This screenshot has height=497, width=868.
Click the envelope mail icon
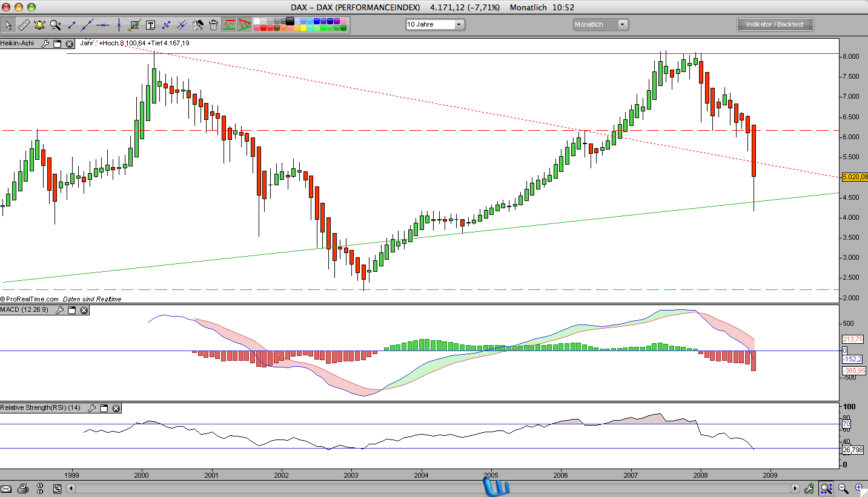tap(7, 489)
